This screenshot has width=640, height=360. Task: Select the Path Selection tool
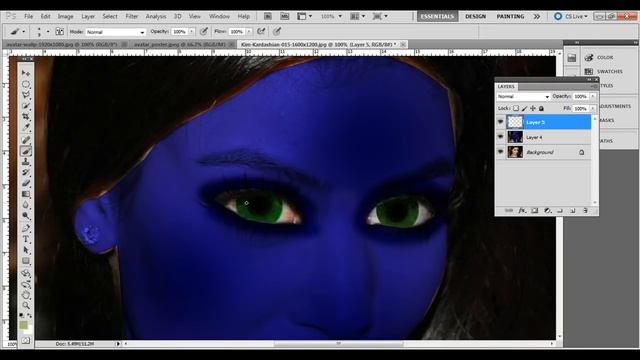click(x=26, y=250)
